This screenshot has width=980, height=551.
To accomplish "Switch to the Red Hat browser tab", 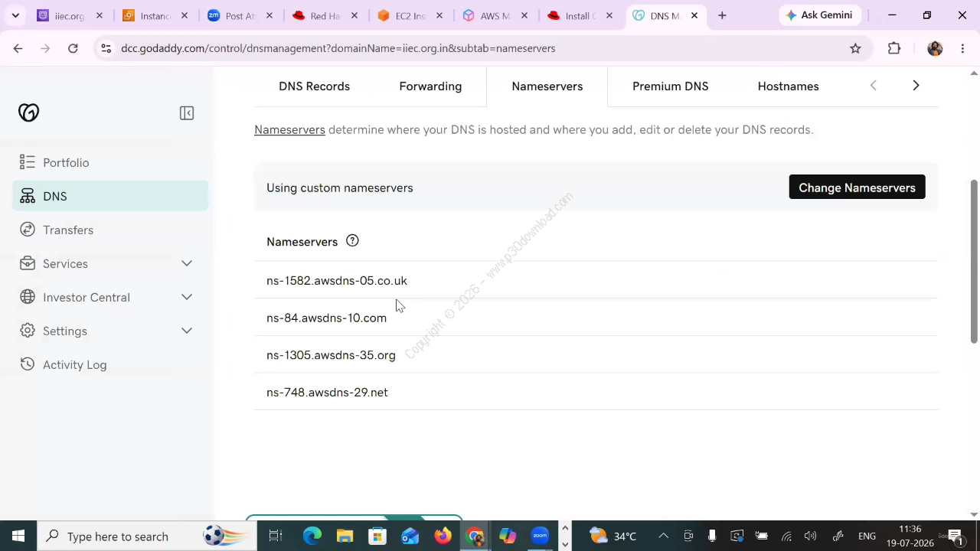I will click(x=325, y=15).
